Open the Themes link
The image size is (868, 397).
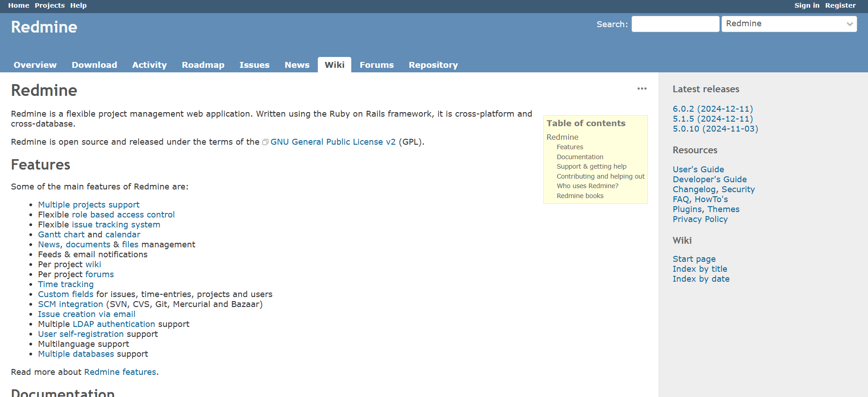point(723,209)
